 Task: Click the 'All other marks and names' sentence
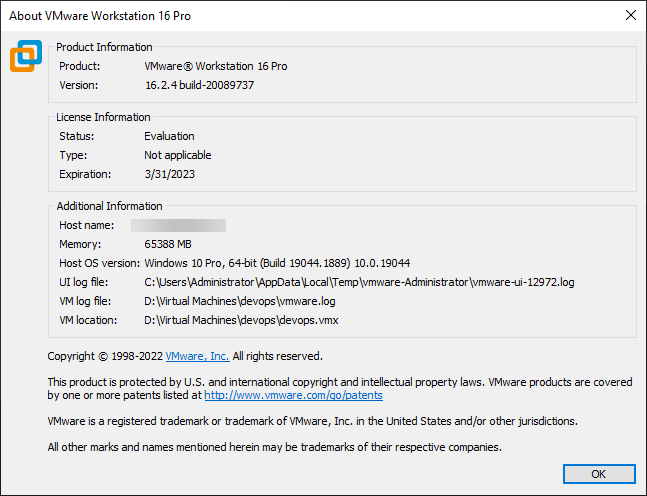pyautogui.click(x=274, y=447)
